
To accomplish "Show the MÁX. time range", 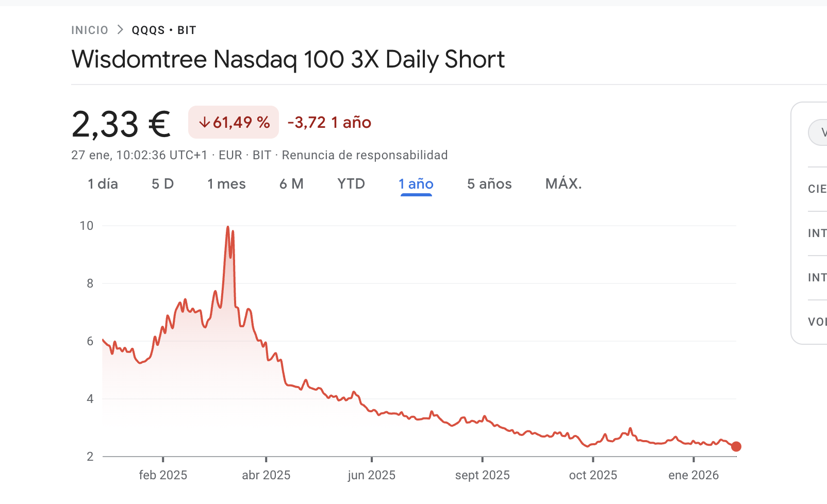I will [x=564, y=184].
